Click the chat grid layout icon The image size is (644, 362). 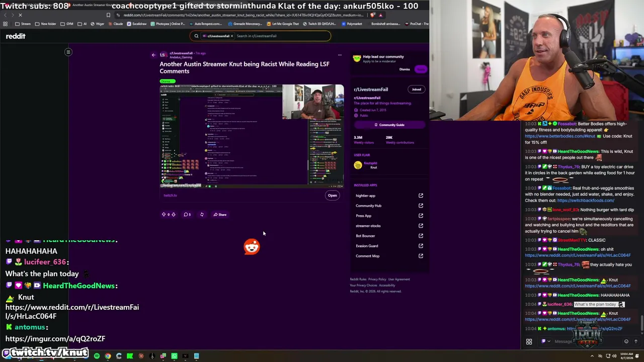point(529,342)
